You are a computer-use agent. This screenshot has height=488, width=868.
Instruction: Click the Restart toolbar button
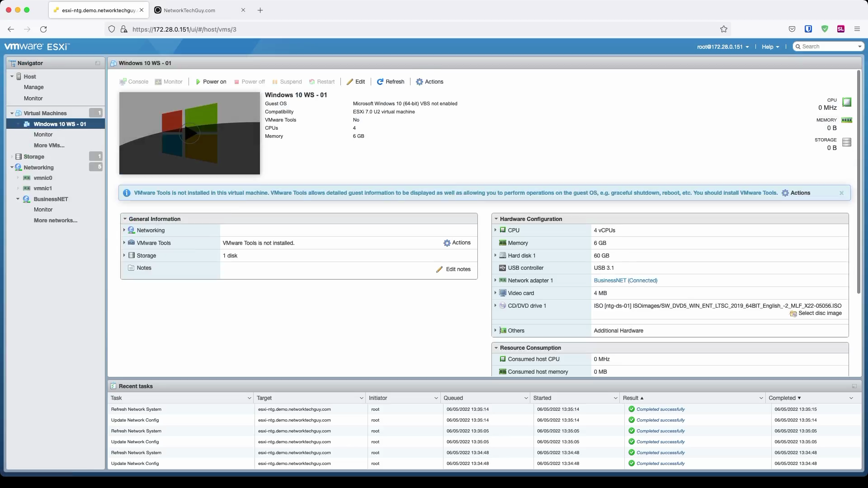tap(322, 82)
